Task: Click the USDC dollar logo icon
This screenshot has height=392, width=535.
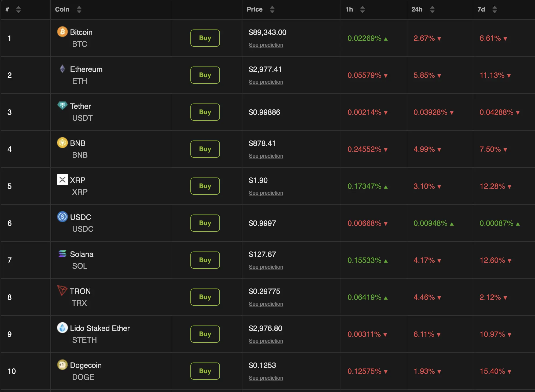Action: [x=62, y=217]
